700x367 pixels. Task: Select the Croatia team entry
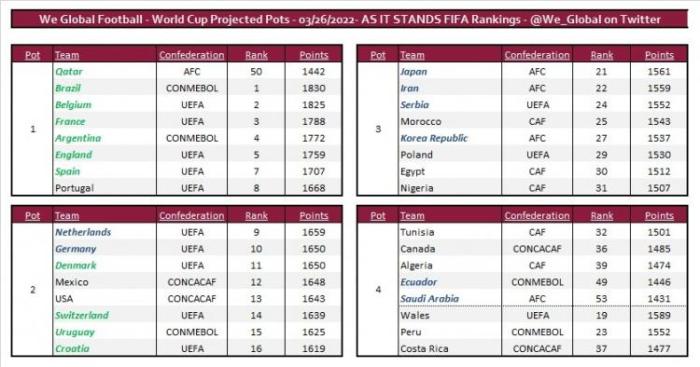(x=72, y=349)
